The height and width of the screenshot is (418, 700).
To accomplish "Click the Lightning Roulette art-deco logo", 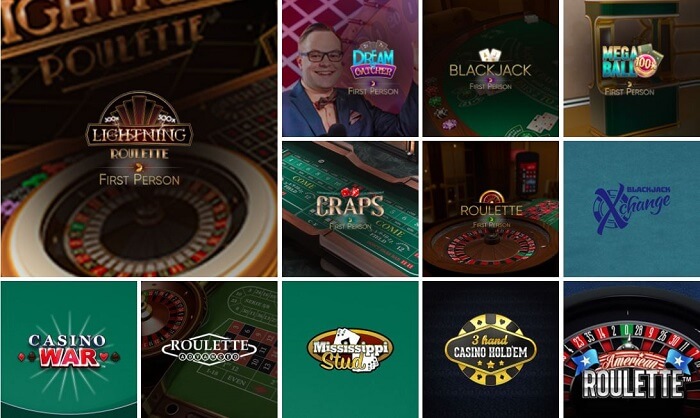I will click(139, 126).
